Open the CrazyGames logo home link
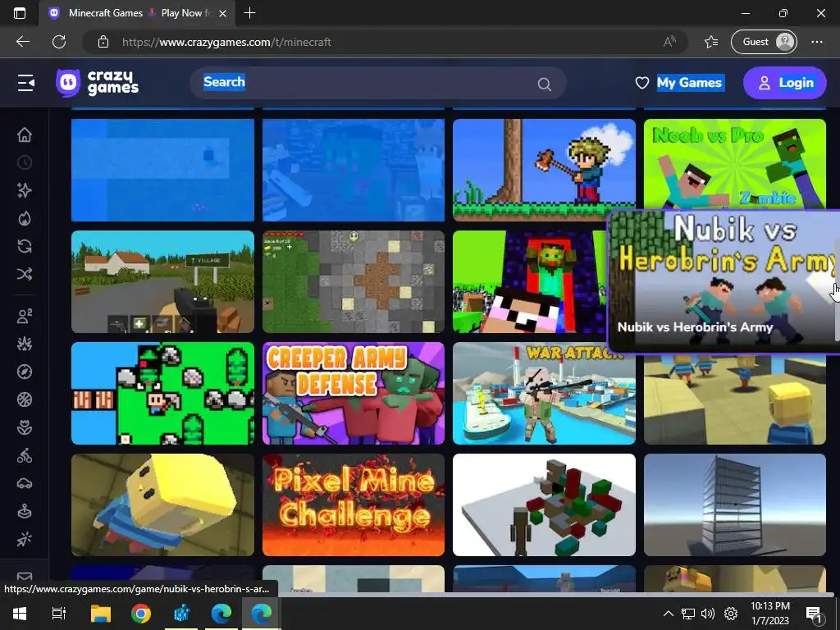Image resolution: width=840 pixels, height=630 pixels. [97, 83]
